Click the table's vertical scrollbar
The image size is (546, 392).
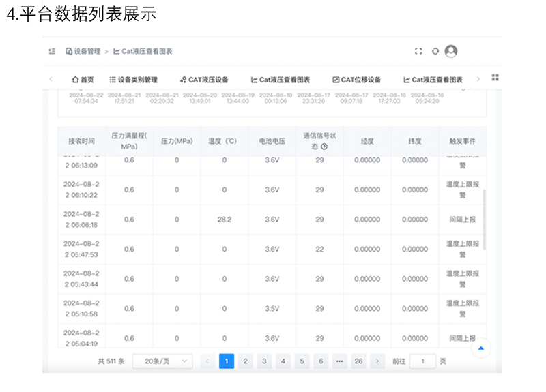(485, 218)
